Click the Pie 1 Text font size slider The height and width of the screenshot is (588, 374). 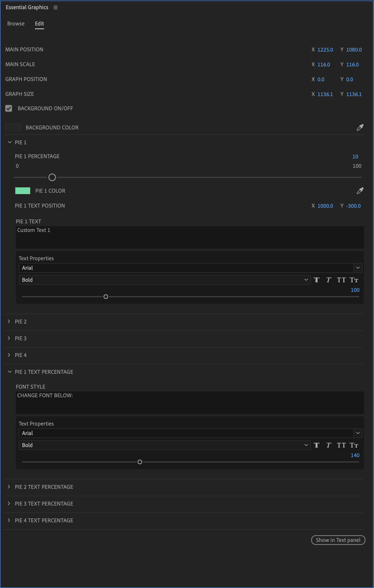(106, 297)
